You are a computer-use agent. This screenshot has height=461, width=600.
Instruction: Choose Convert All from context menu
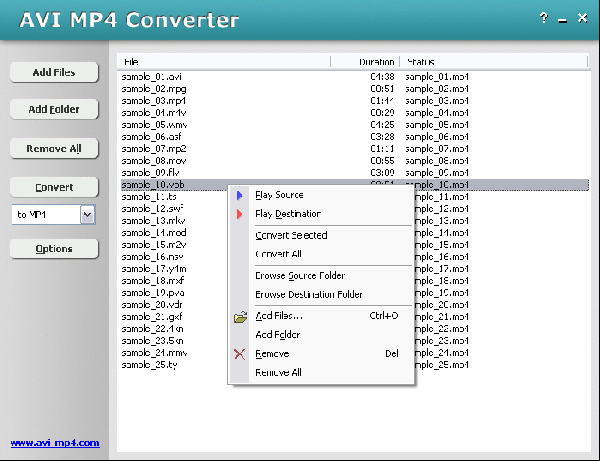click(x=278, y=254)
